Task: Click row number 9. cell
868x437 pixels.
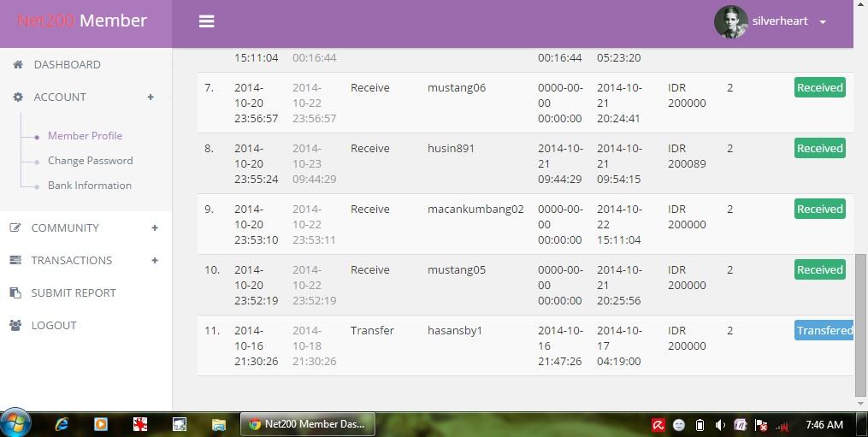Action: pyautogui.click(x=209, y=210)
